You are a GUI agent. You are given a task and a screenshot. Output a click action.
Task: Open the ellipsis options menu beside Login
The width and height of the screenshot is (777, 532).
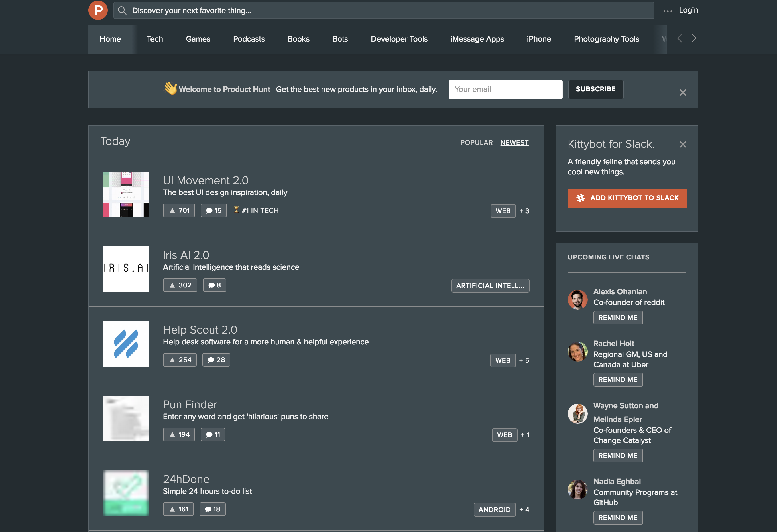pos(667,10)
